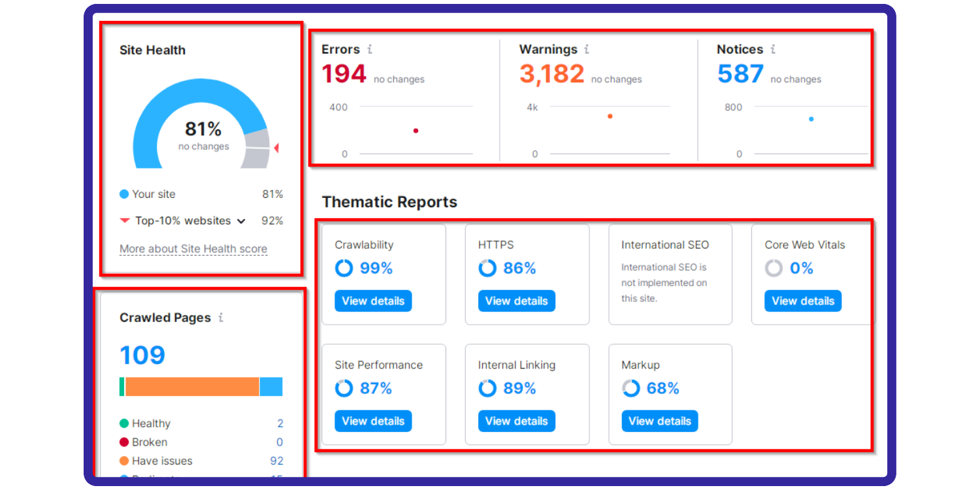The image size is (980, 490).
Task: Click the Core Web Vitals 0% ring icon
Action: click(x=774, y=268)
